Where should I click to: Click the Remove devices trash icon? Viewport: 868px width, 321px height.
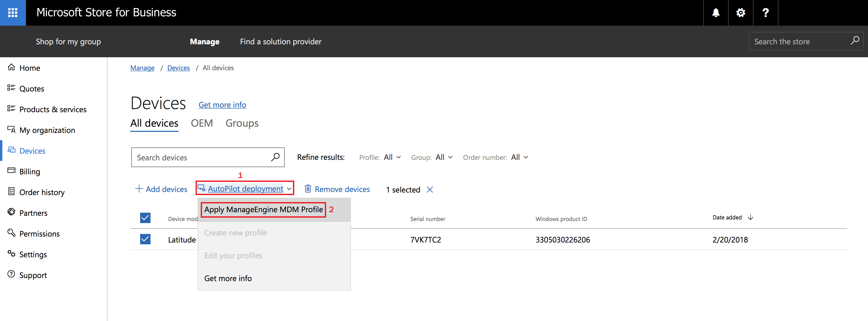308,189
